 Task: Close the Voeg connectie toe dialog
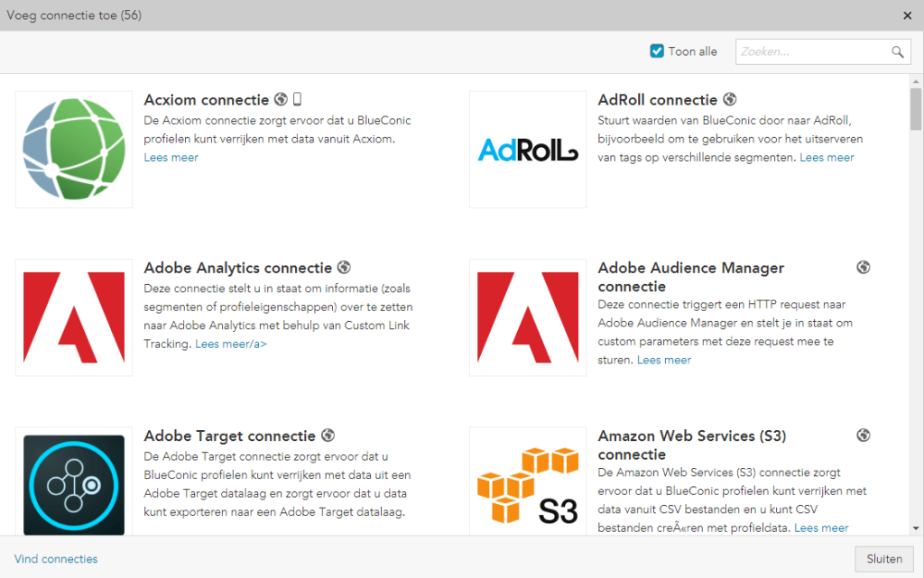(908, 15)
